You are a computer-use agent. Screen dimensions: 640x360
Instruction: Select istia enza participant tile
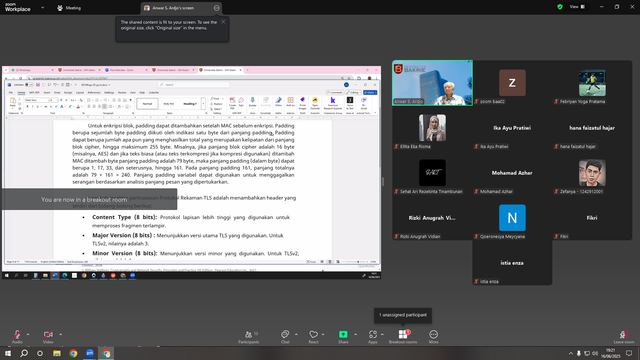pyautogui.click(x=512, y=262)
